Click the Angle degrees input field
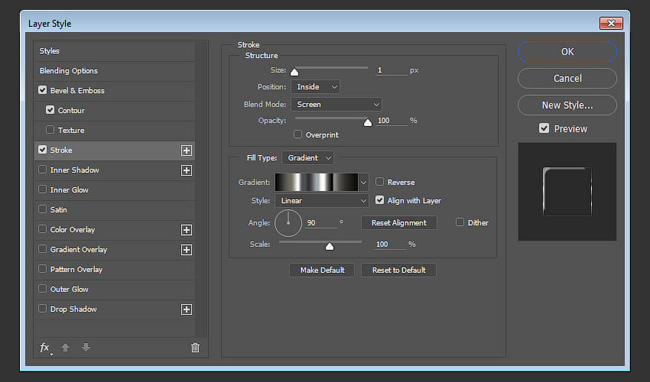650x382 pixels. [322, 223]
